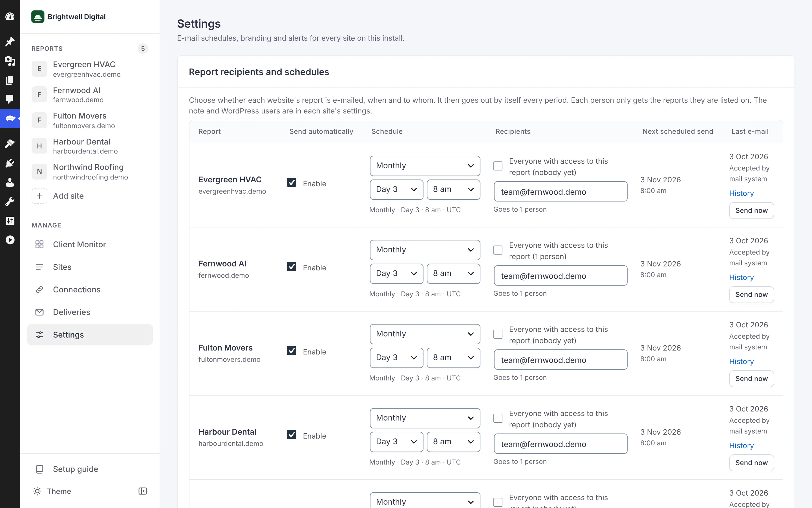Open the Day 3 dropdown for Evergreen HVAC
This screenshot has height=508, width=812.
[397, 189]
